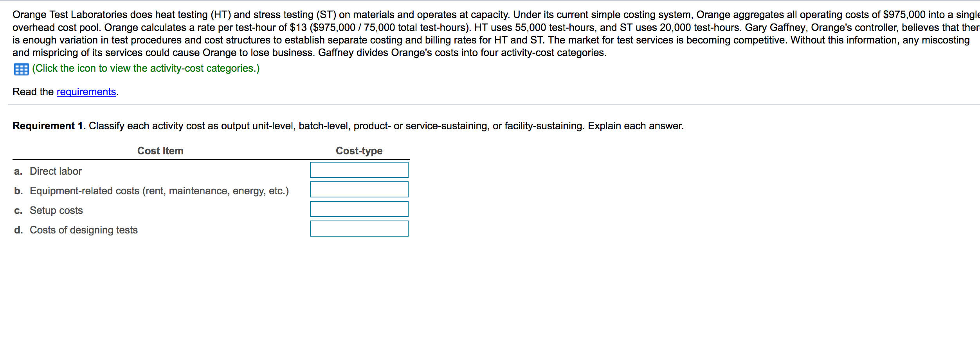This screenshot has height=340, width=980.
Task: Open the Cost-type selector for Equipment-related costs
Action: click(359, 190)
